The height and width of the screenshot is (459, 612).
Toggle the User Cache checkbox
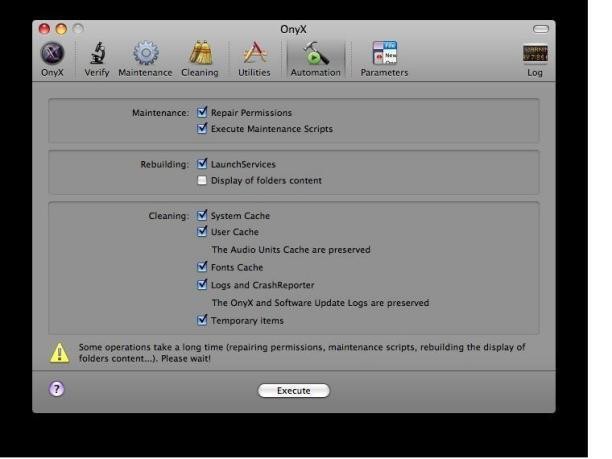202,231
